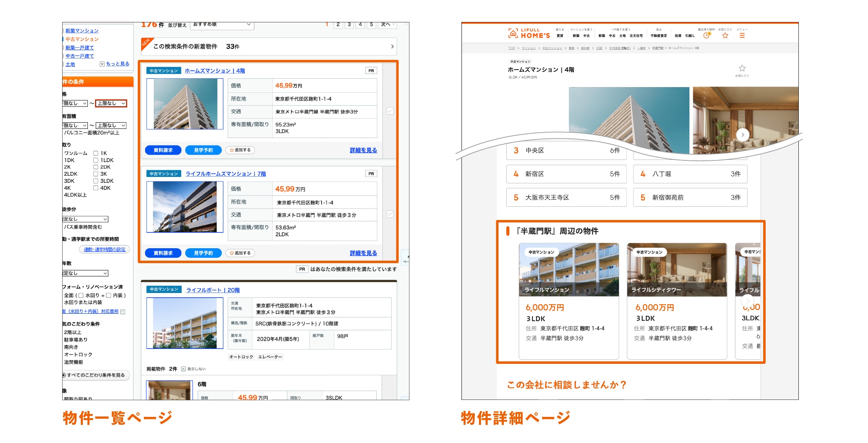Click 資料請求 button for ホームズマンション
The image size is (868, 443).
(x=163, y=150)
